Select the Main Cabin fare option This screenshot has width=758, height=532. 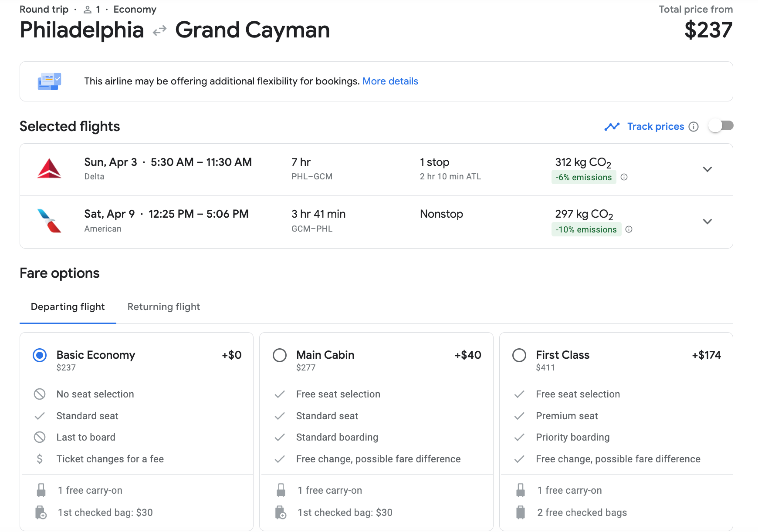point(280,355)
